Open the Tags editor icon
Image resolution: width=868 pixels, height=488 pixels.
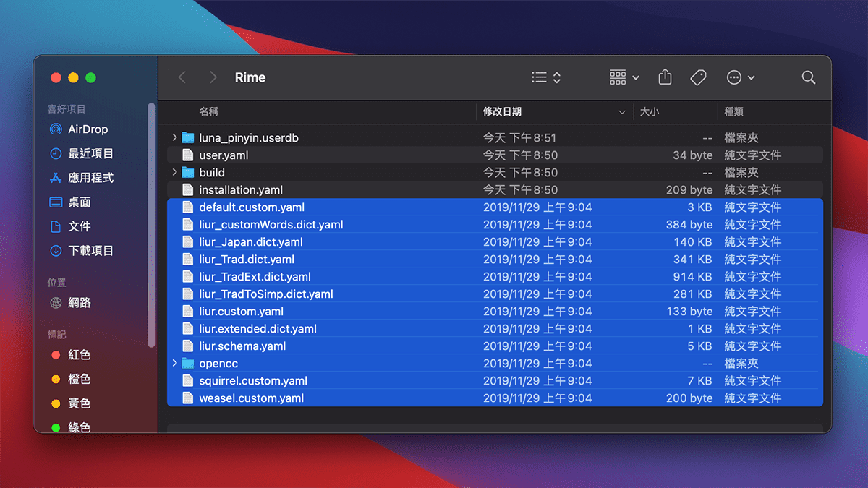[698, 77]
